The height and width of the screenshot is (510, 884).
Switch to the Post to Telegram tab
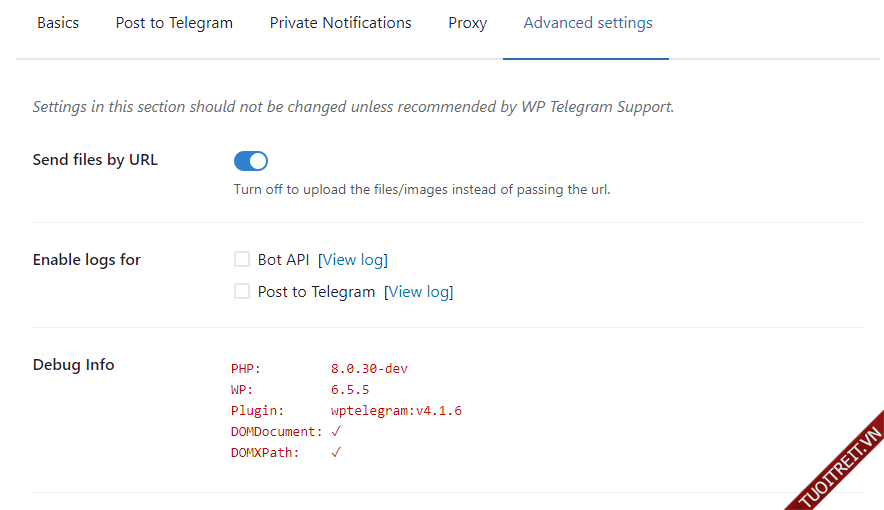tap(174, 23)
